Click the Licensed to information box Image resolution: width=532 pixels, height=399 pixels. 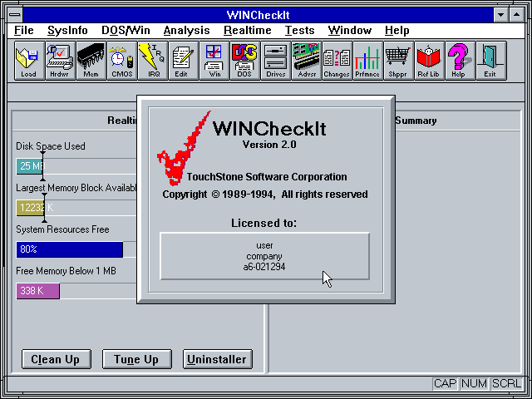click(264, 256)
